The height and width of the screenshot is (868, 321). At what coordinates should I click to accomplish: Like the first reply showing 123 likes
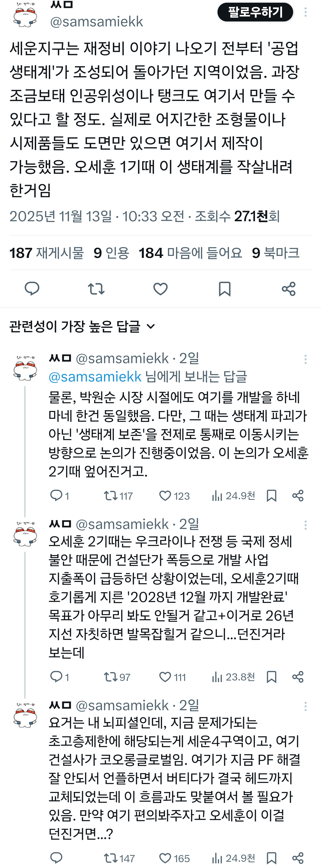165,496
